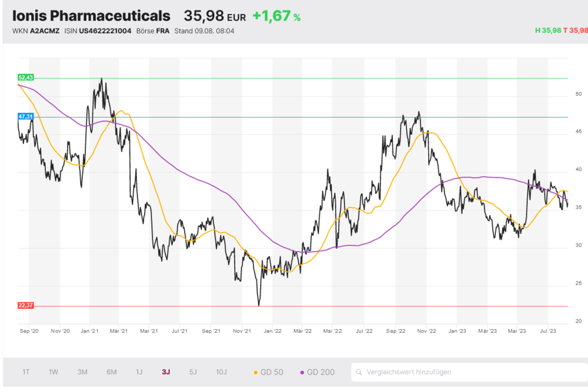Image resolution: width=588 pixels, height=392 pixels.
Task: Toggle the GD 50 moving average
Action: (269, 372)
